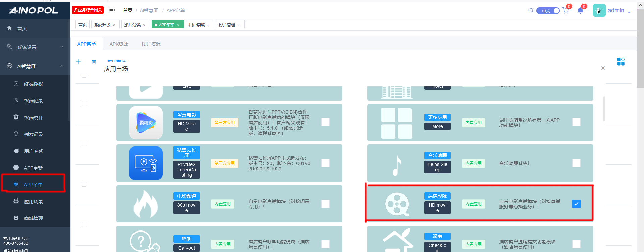Collapse sidebar using the hamburger icon

112,10
